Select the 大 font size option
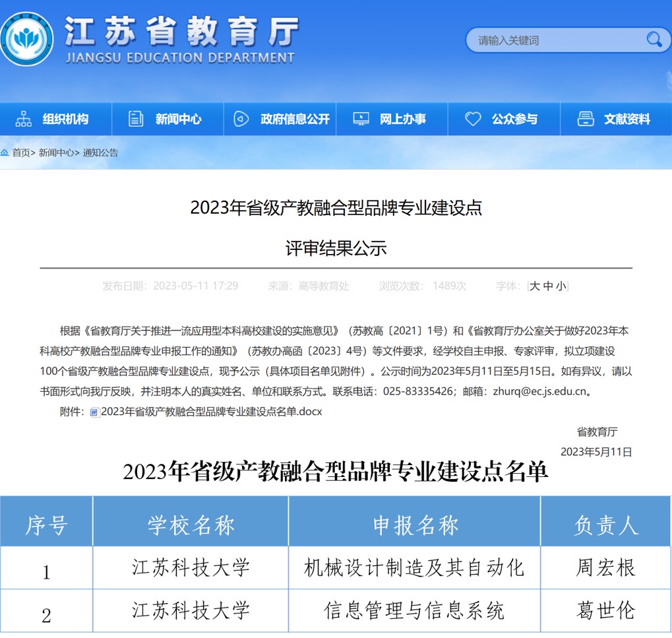 [535, 286]
